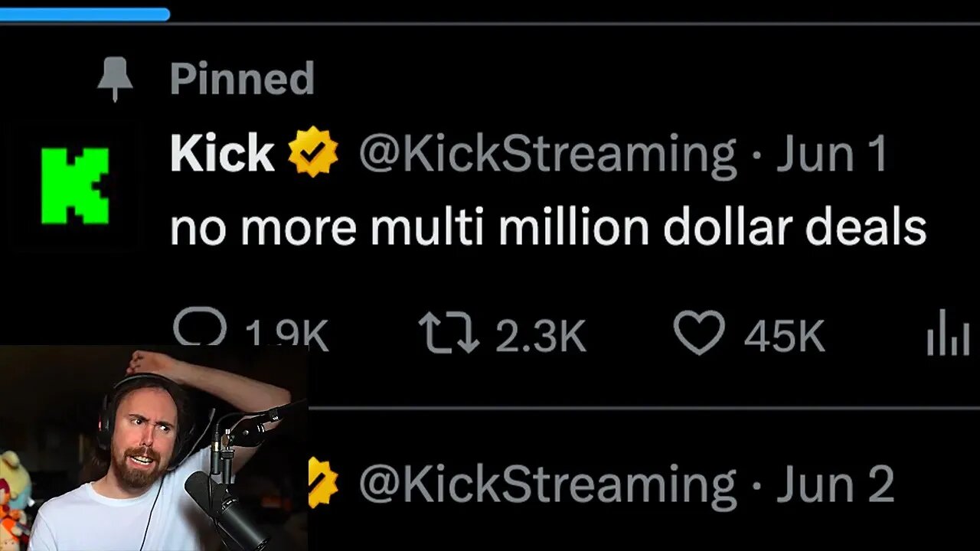Open the @KickStreaming handle on the Jun 2 tweet
980x551 pixels.
(547, 484)
